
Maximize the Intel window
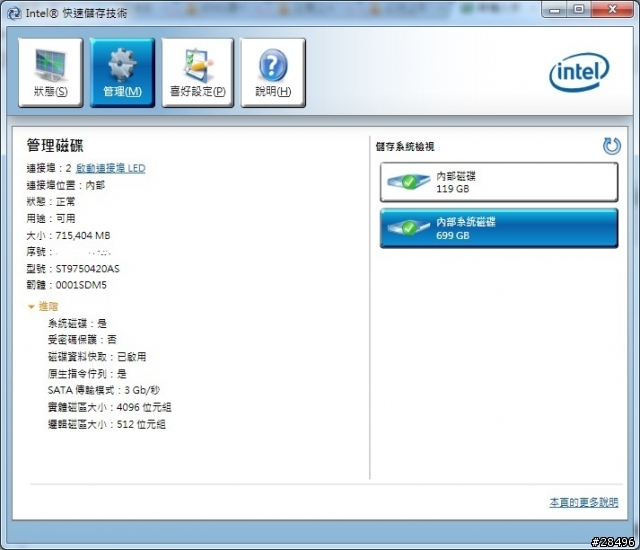578,9
